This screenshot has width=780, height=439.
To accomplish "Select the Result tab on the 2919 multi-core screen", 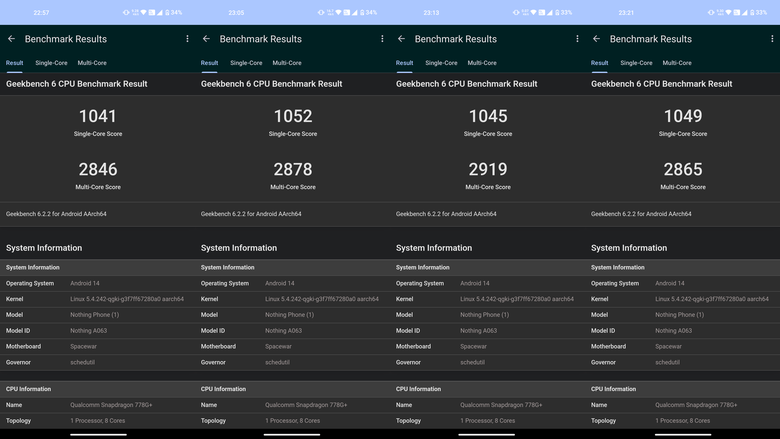I will pyautogui.click(x=404, y=63).
